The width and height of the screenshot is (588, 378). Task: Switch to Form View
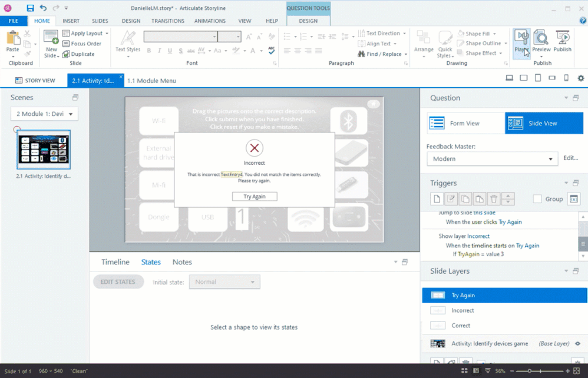(465, 124)
